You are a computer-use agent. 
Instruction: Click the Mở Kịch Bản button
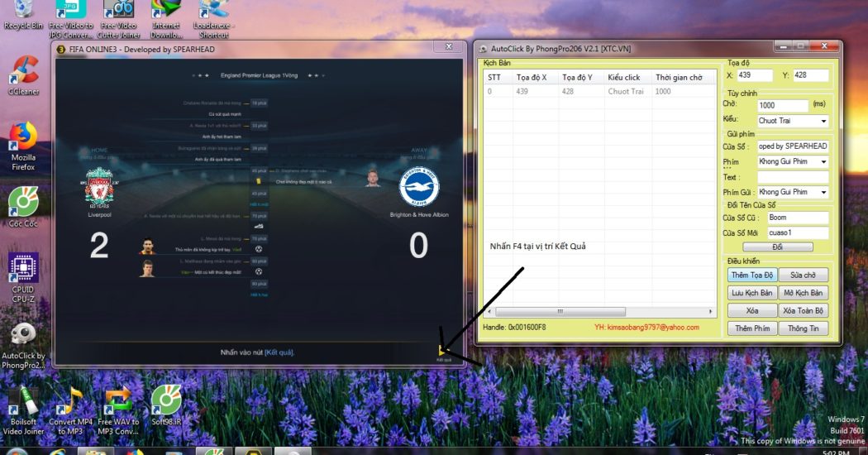pos(803,293)
